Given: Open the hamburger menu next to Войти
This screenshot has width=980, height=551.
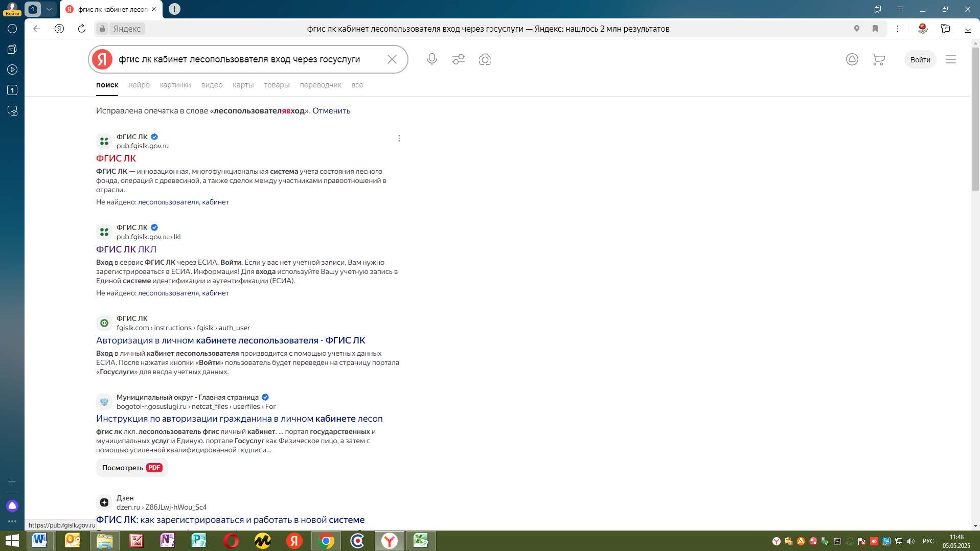Looking at the screenshot, I should click(951, 59).
